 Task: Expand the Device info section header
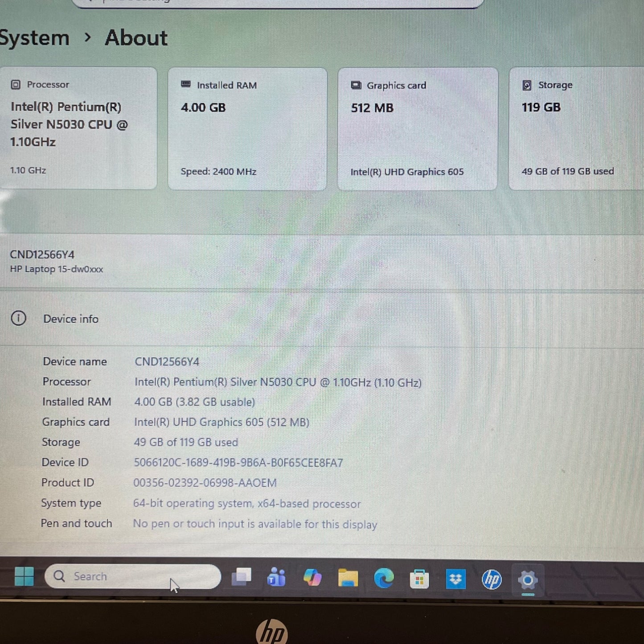pyautogui.click(x=322, y=319)
